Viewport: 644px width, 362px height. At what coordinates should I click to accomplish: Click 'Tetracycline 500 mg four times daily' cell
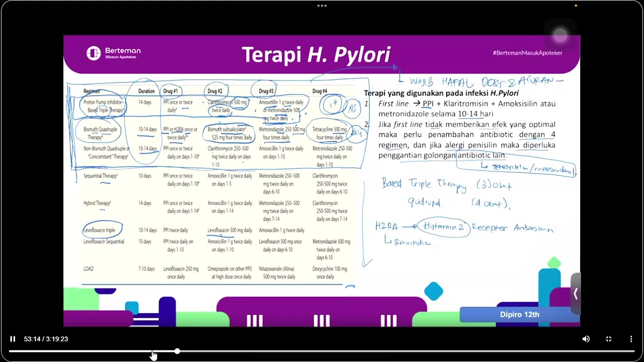pyautogui.click(x=330, y=133)
